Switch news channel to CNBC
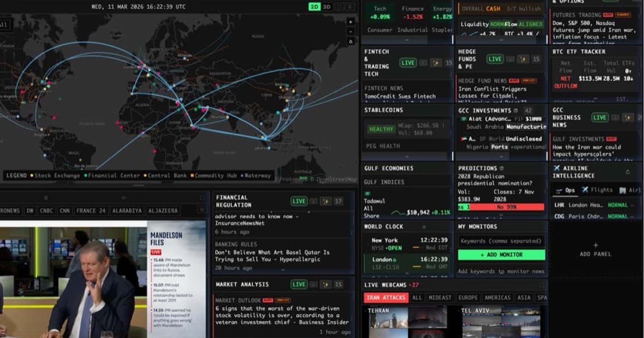 coord(47,211)
